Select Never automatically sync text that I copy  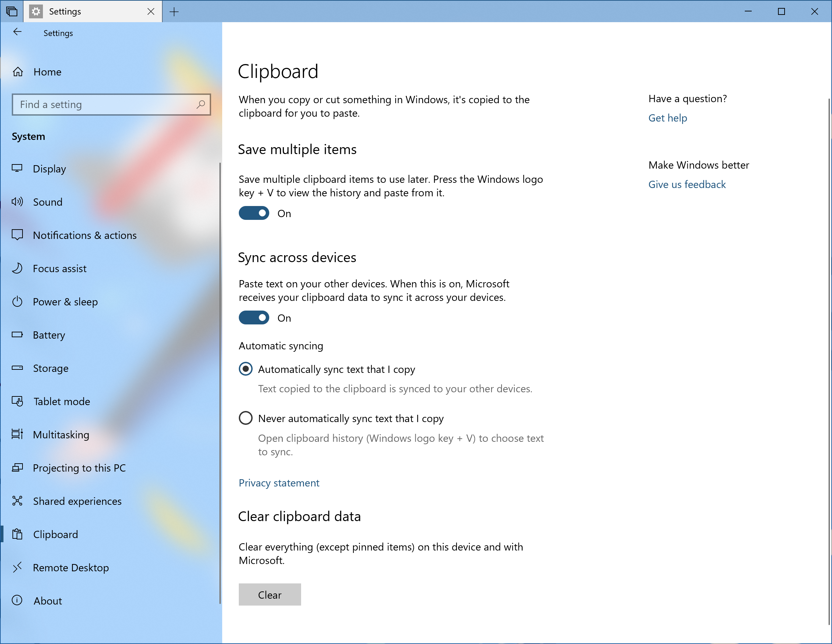[246, 418]
